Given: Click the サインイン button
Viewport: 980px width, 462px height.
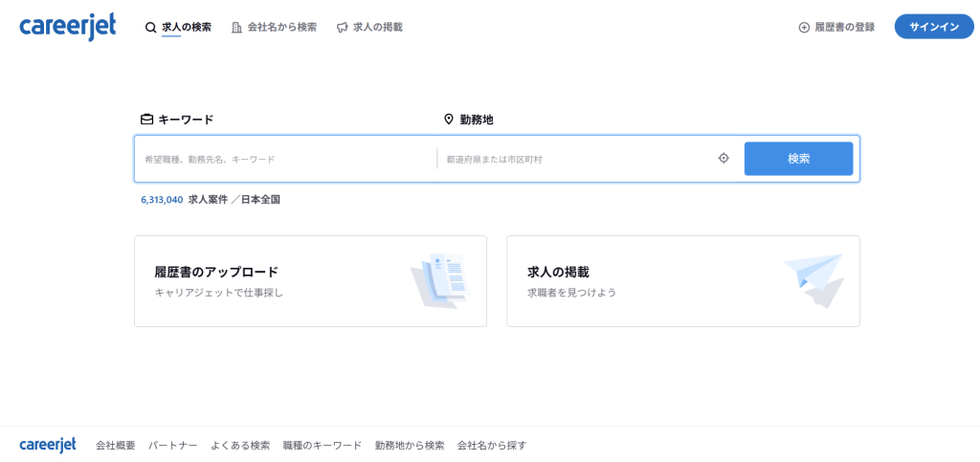Looking at the screenshot, I should pos(933,27).
